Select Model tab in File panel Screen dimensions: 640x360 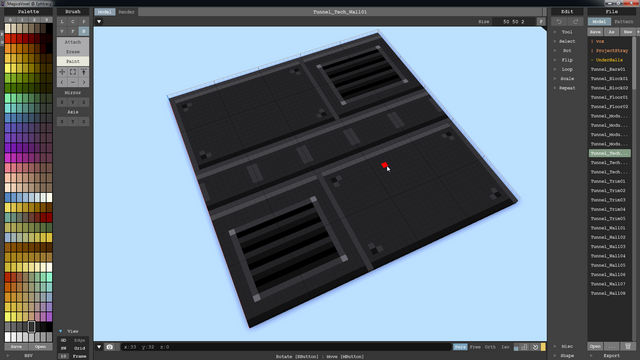599,22
